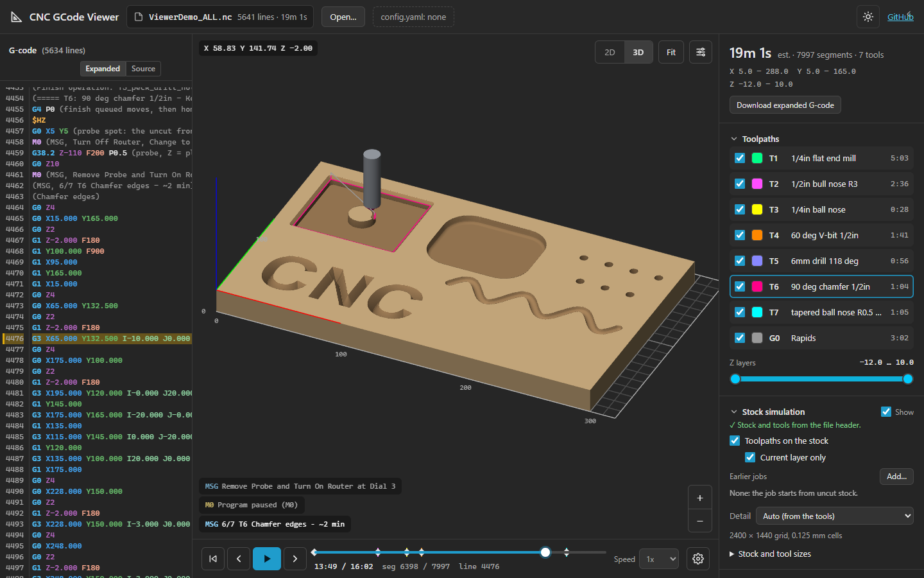
Task: Click the Add... earlier jobs button
Action: [896, 476]
